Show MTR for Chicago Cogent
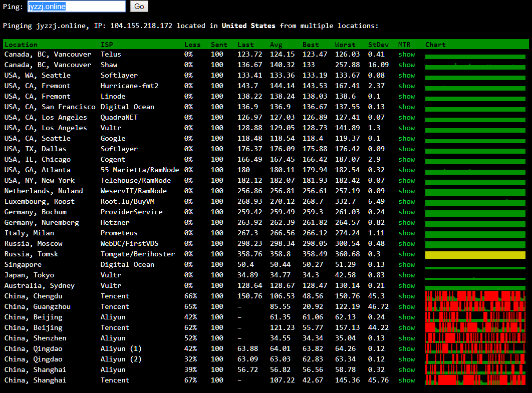This screenshot has height=393, width=532. tap(406, 159)
